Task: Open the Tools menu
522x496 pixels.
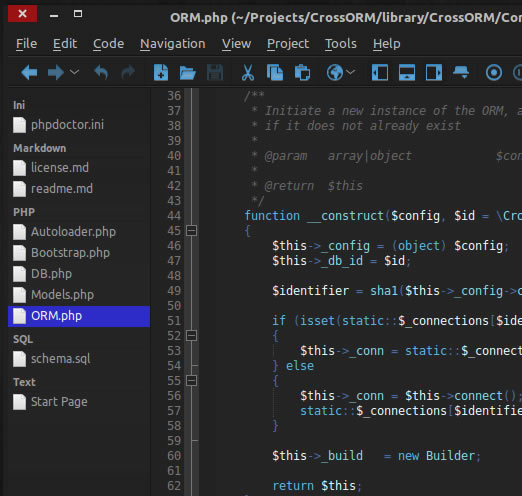Action: [x=341, y=44]
